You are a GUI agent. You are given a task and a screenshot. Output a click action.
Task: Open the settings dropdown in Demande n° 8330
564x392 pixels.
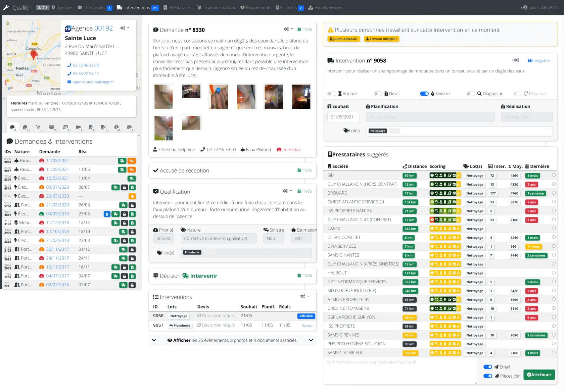point(288,30)
